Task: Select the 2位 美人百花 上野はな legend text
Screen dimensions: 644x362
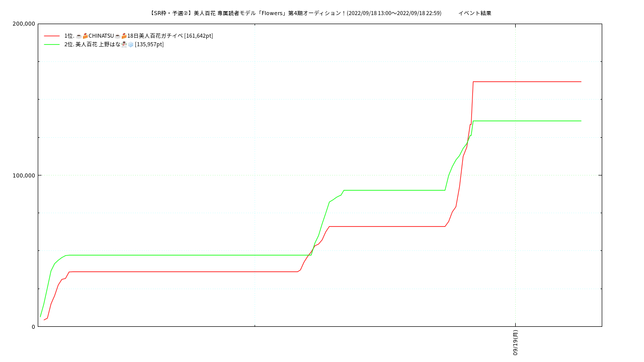Action: coord(92,44)
